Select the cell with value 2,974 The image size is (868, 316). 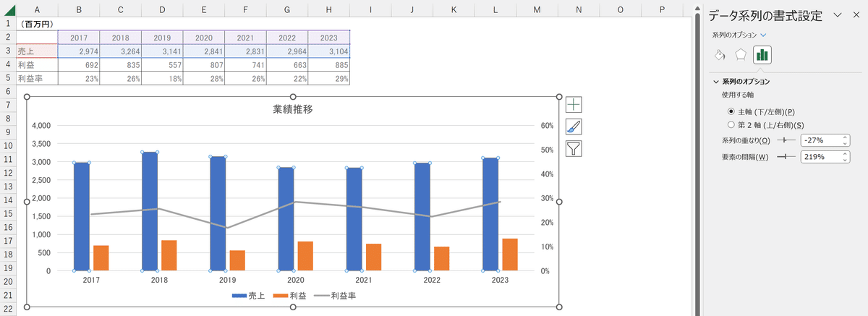coord(78,51)
